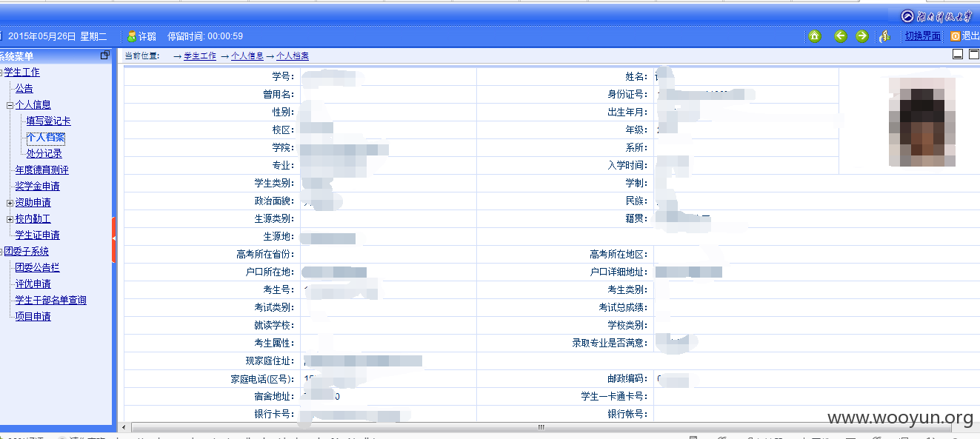Click 个人信息 in the breadcrumb

tap(247, 56)
